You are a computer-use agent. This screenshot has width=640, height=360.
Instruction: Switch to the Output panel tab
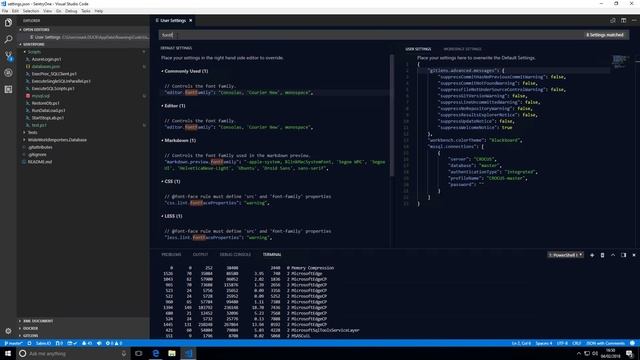(x=200, y=255)
